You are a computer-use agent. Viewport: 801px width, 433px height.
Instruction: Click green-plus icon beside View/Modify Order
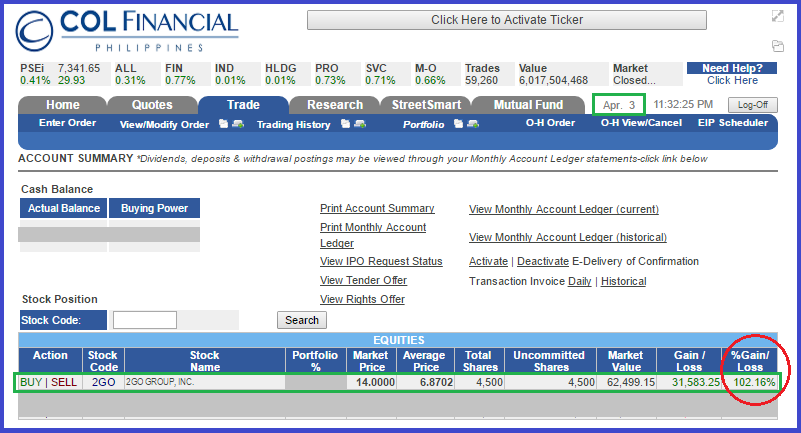(x=238, y=124)
